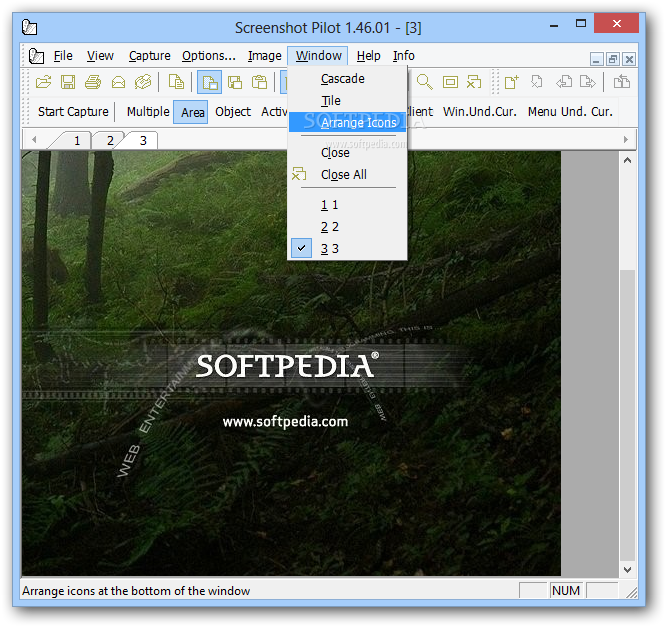The height and width of the screenshot is (627, 666).
Task: Choose Close in the Window menu
Action: click(x=347, y=153)
